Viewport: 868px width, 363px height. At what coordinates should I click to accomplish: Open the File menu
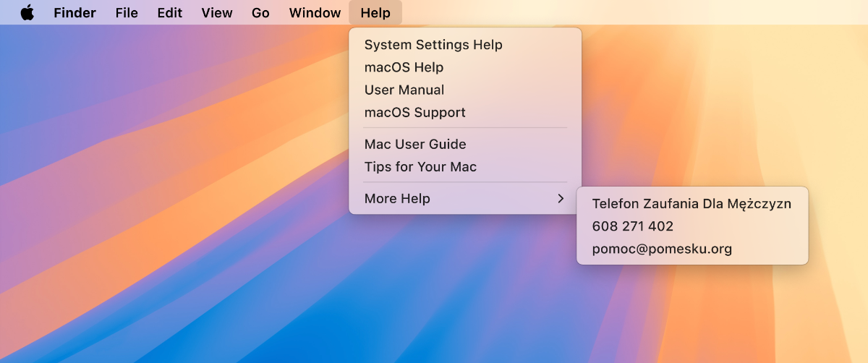coord(127,13)
